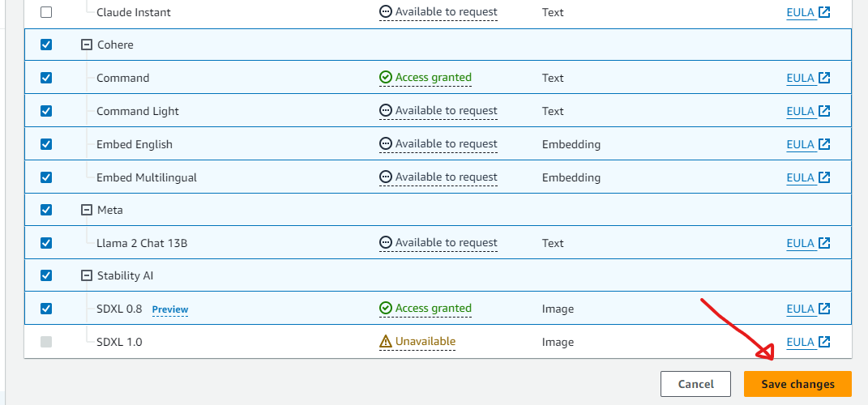The image size is (868, 405).
Task: Open the Llama 2 Chat 13B EULA icon
Action: [824, 243]
